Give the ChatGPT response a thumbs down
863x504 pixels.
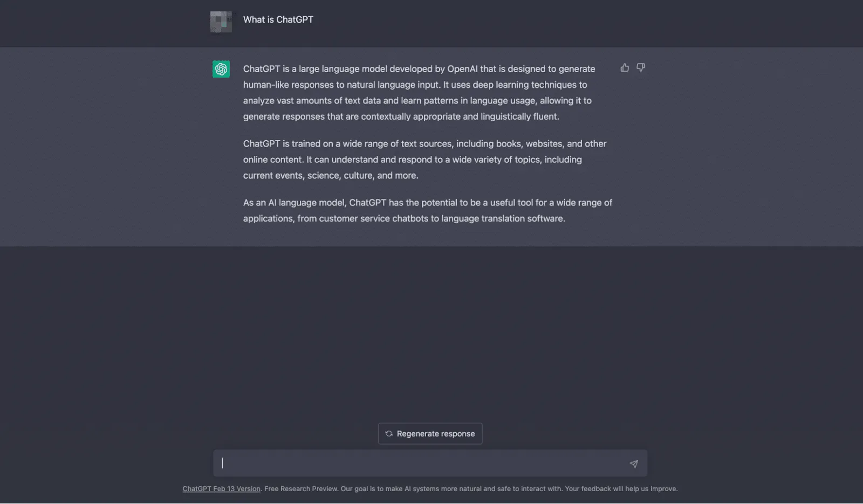641,67
